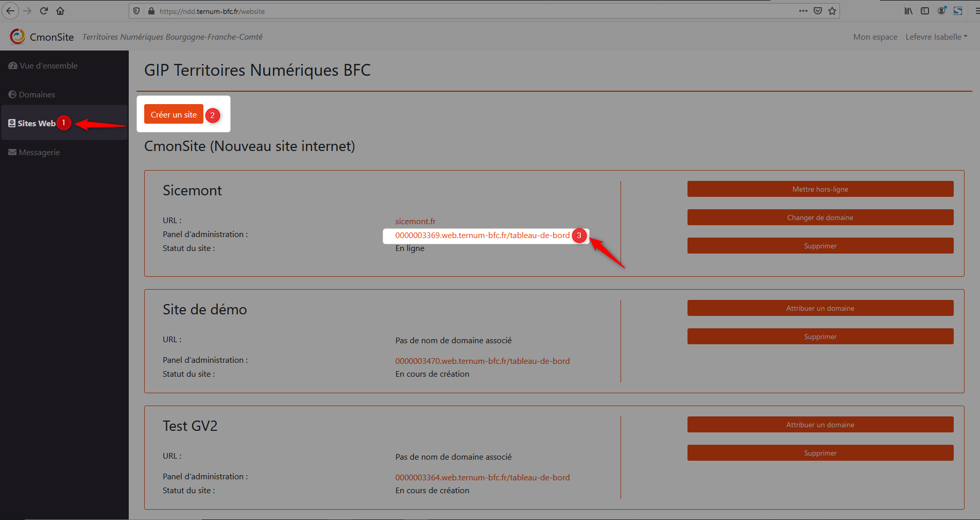Click the back navigation arrow
Screen dimensions: 980x520
coord(10,11)
